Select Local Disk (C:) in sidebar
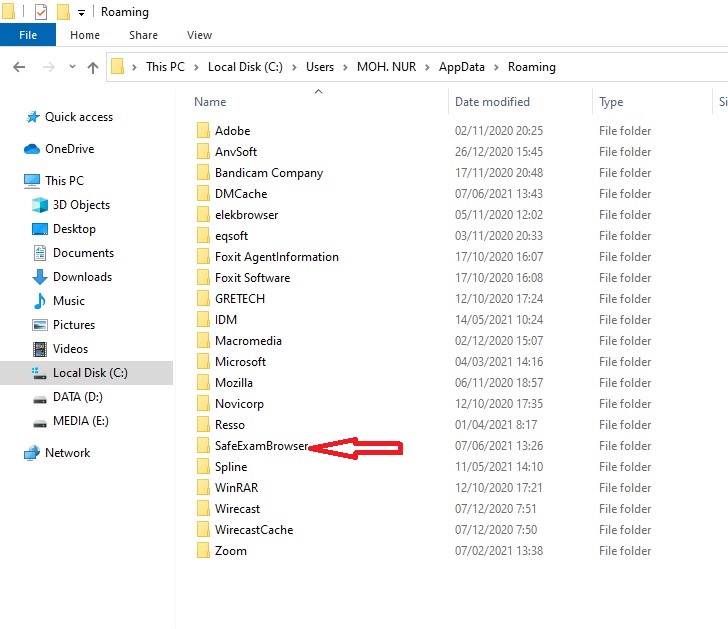The image size is (728, 629). (x=90, y=373)
